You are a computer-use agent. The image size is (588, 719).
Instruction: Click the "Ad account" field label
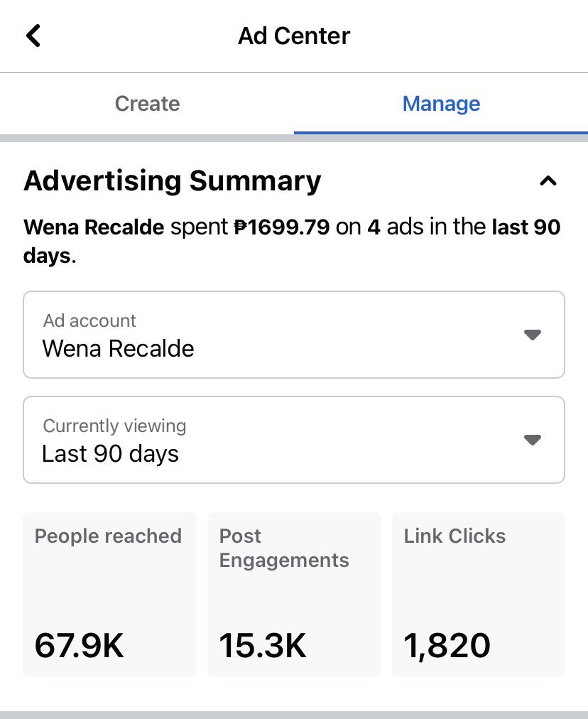coord(89,320)
